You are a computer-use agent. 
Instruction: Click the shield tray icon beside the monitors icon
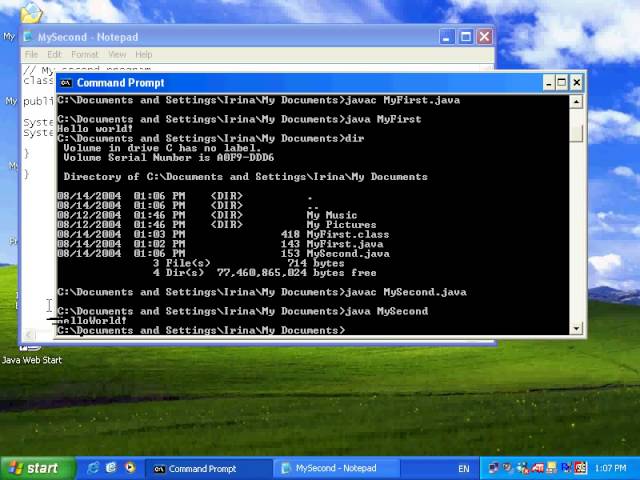tap(509, 468)
